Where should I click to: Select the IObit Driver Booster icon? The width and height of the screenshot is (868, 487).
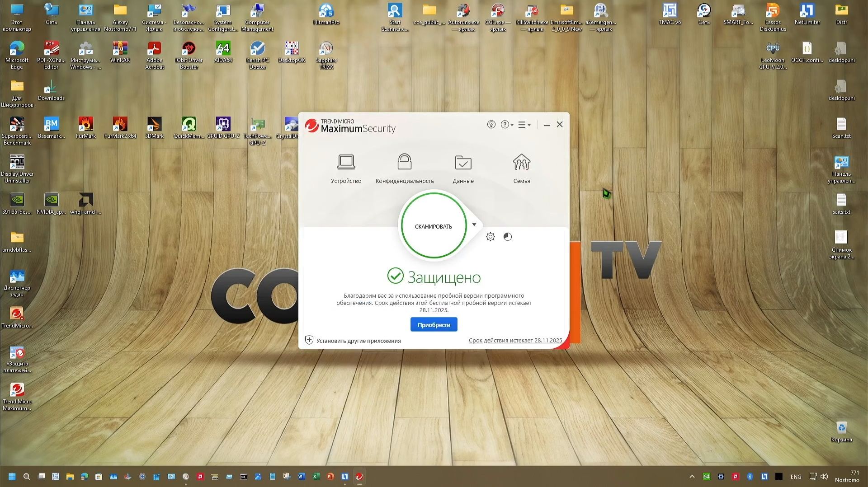point(189,56)
